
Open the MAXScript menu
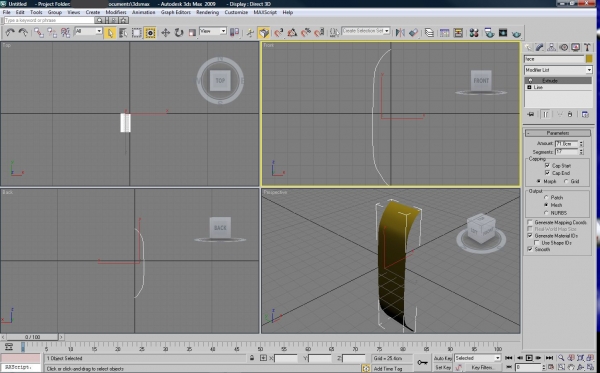click(265, 12)
